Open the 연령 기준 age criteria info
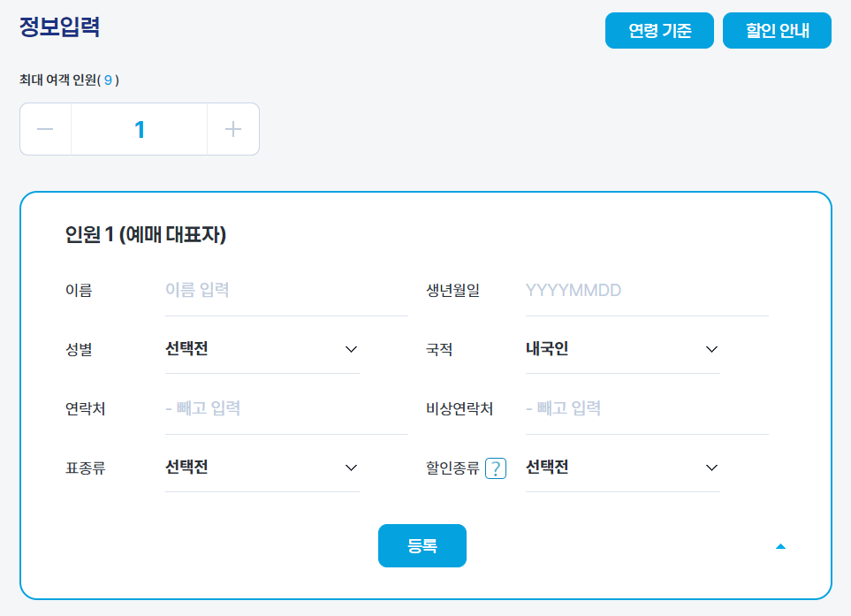 tap(659, 30)
